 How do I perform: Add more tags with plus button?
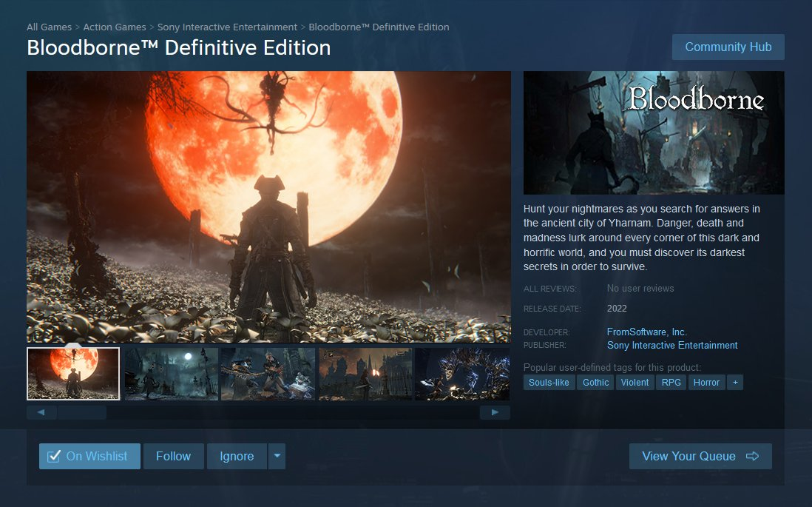(x=735, y=383)
